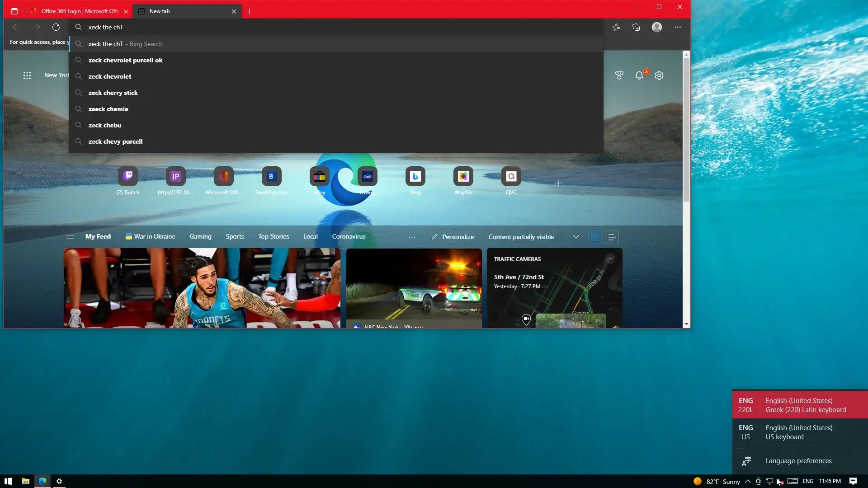Switch feed to list layout view
The width and height of the screenshot is (868, 488).
pos(612,237)
